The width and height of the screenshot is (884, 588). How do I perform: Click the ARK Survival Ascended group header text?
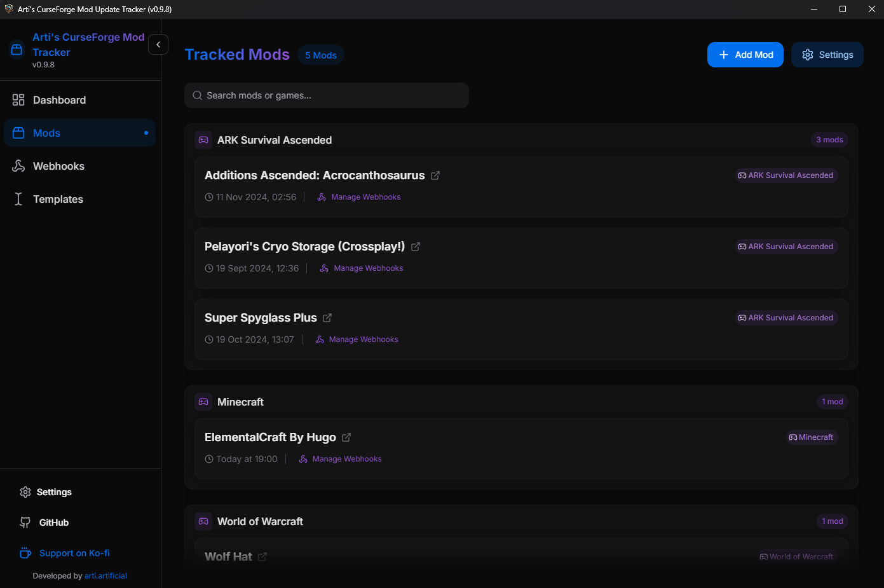coord(275,140)
